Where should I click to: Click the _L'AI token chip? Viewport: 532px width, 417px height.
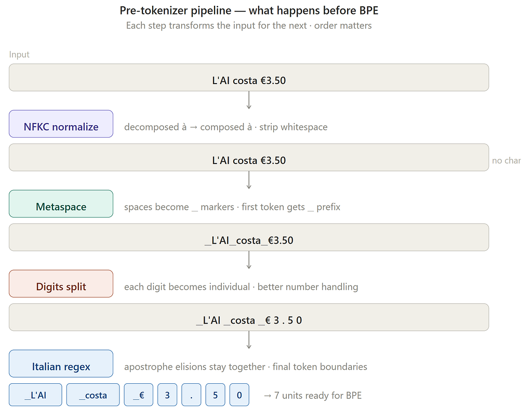click(36, 395)
